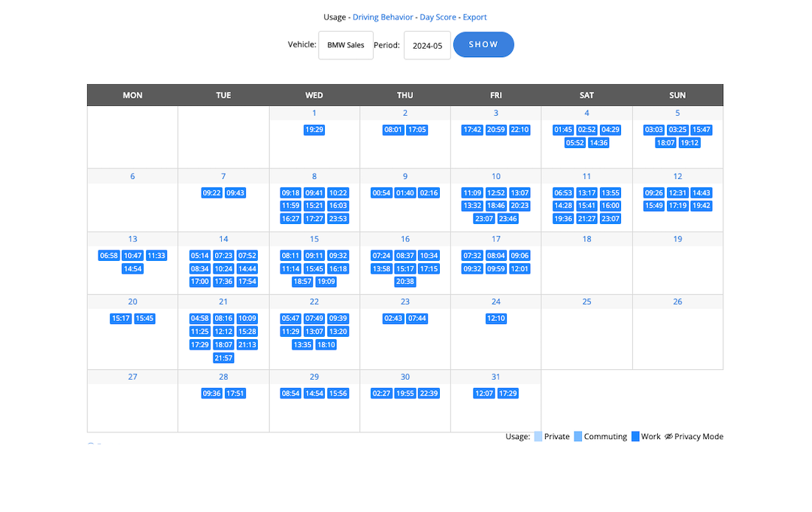
Task: Click the Work usage color swatch
Action: coord(635,437)
